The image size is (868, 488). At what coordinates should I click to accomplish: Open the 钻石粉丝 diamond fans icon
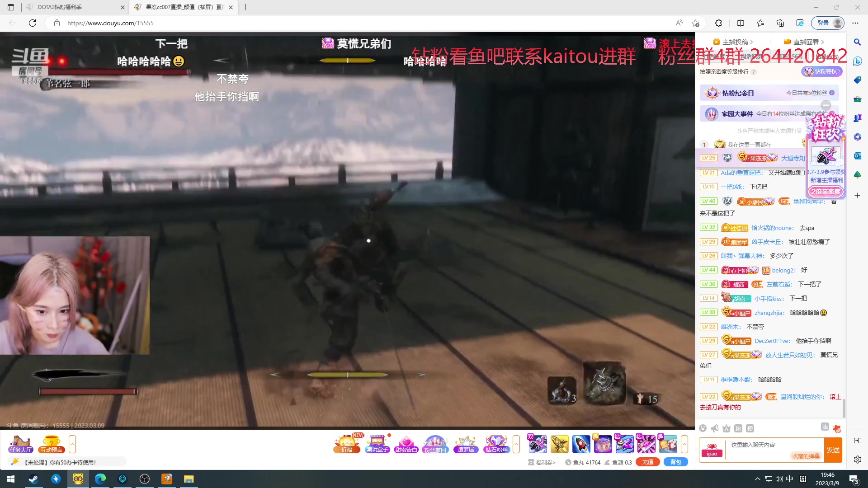pos(496,444)
